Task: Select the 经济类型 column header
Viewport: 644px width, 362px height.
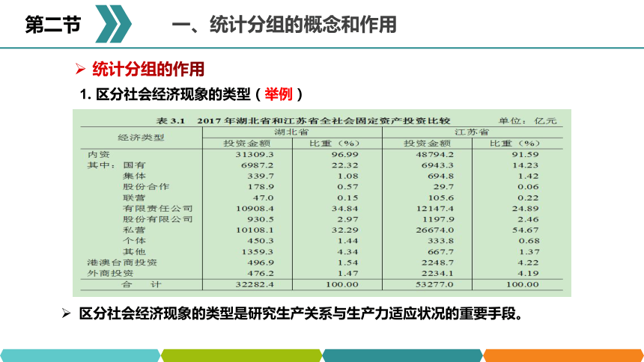Action: 141,138
